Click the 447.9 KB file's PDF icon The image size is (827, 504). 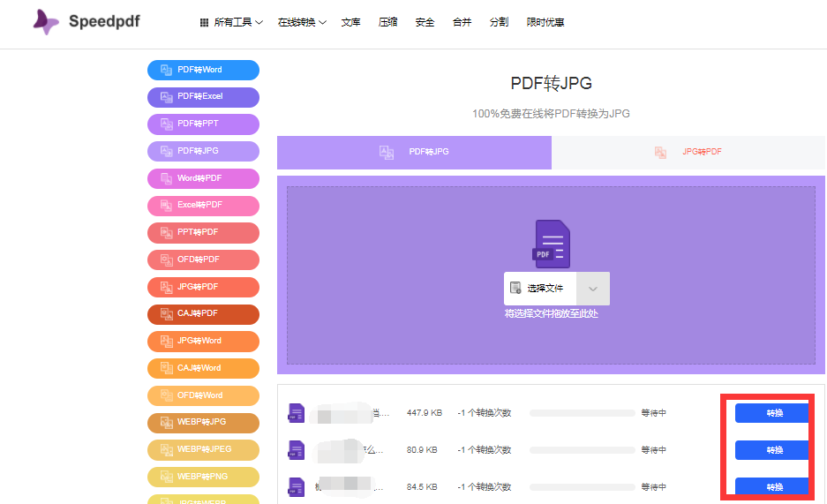(297, 413)
